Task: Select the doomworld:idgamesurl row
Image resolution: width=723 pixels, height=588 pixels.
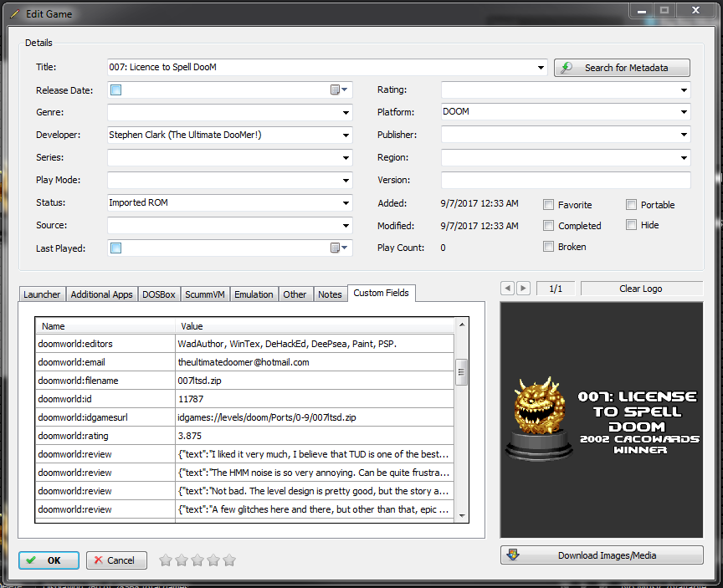Action: tap(245, 417)
